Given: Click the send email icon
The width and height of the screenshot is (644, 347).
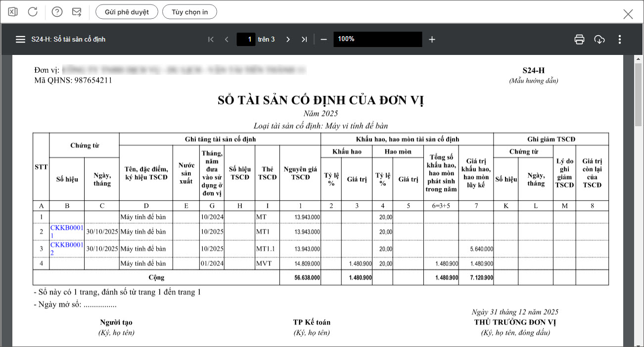Looking at the screenshot, I should pos(77,12).
